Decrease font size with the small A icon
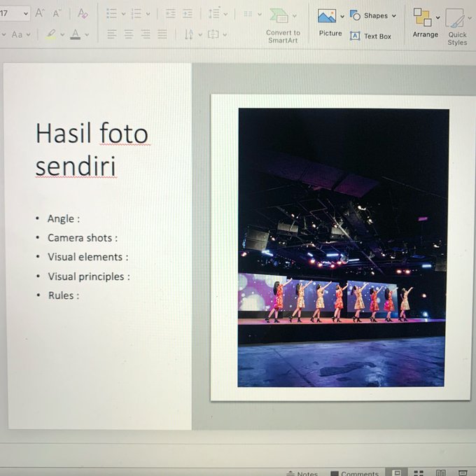The height and width of the screenshot is (476, 476). tap(57, 13)
